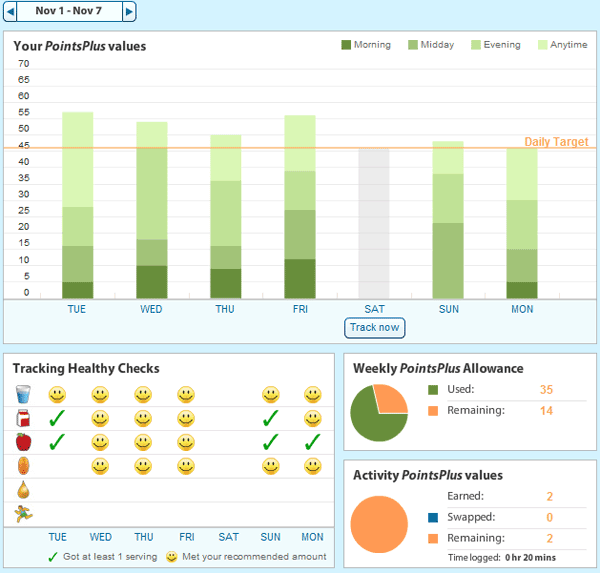Screen dimensions: 600x573
Task: Select the SUN bar in the chart
Action: [x=448, y=220]
